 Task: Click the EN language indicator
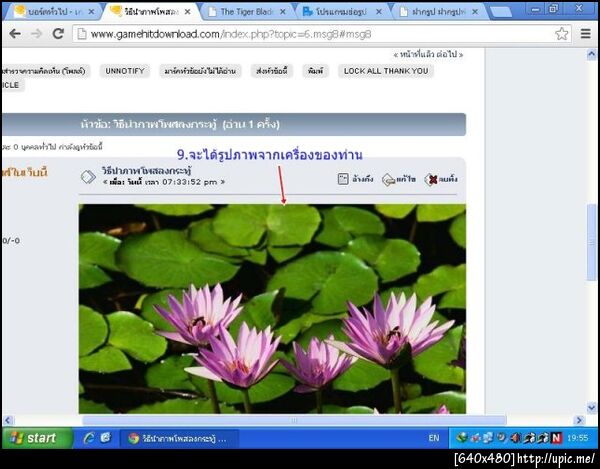coord(434,438)
